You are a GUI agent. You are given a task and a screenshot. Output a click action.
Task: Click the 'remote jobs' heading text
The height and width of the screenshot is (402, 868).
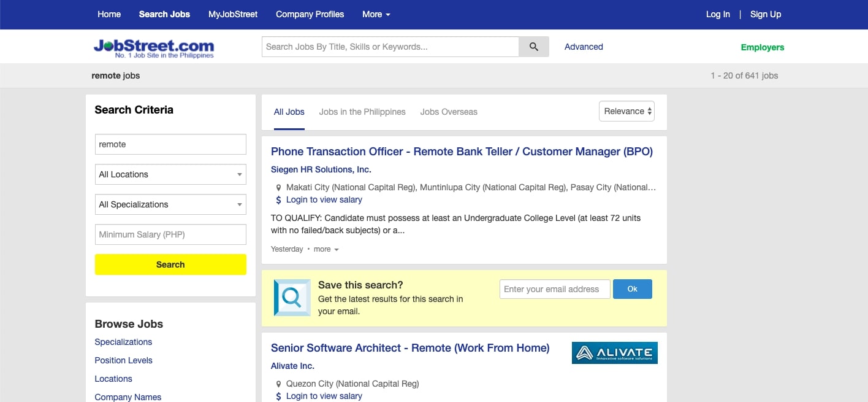(x=116, y=75)
